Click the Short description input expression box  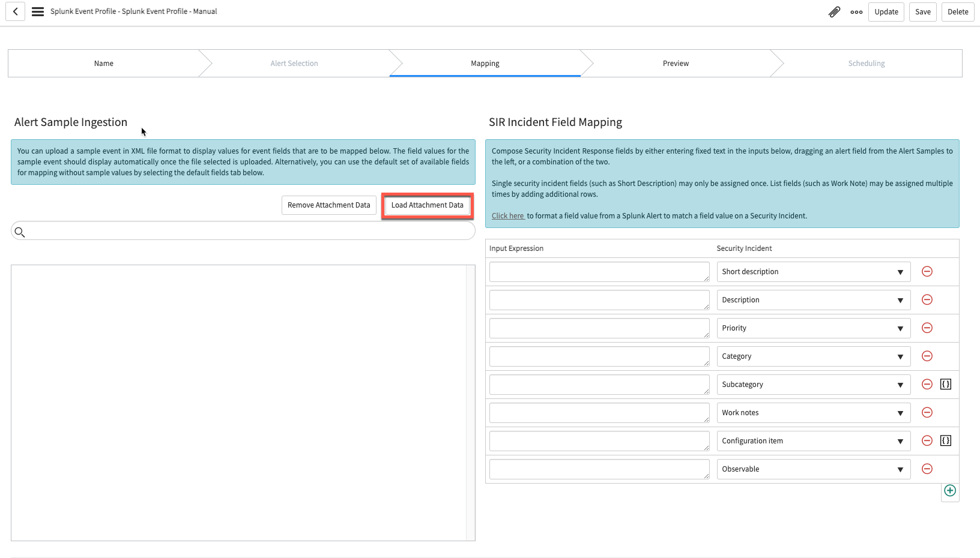(599, 272)
